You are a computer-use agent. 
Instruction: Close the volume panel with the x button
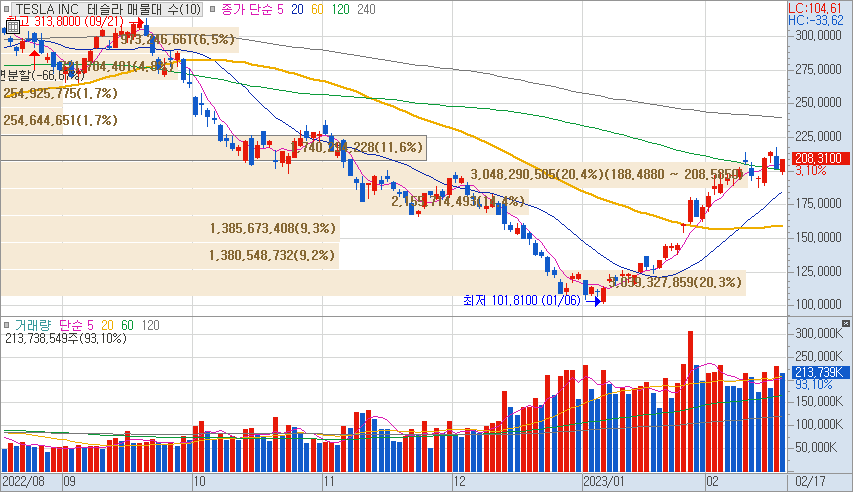point(845,323)
